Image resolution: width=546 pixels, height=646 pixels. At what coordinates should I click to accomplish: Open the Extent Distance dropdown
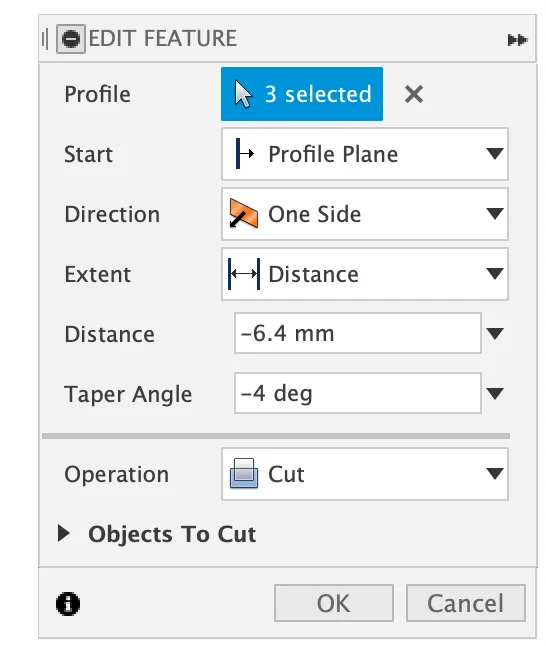tap(365, 274)
